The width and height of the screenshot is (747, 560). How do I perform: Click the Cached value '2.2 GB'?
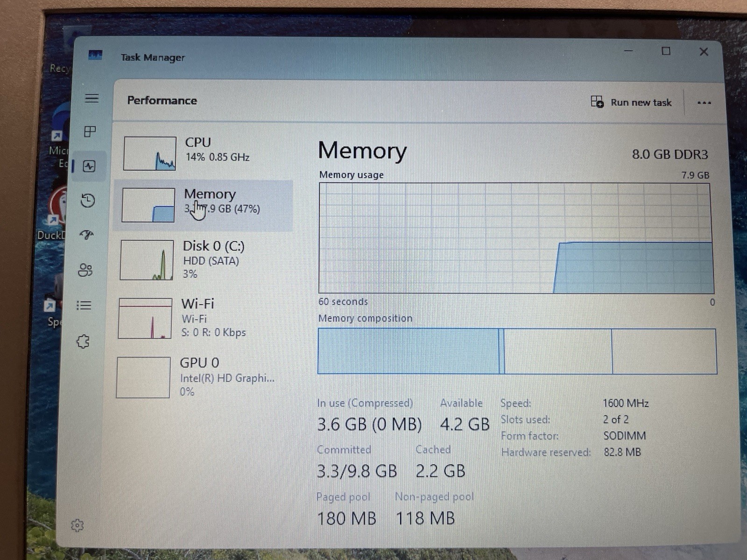[440, 471]
